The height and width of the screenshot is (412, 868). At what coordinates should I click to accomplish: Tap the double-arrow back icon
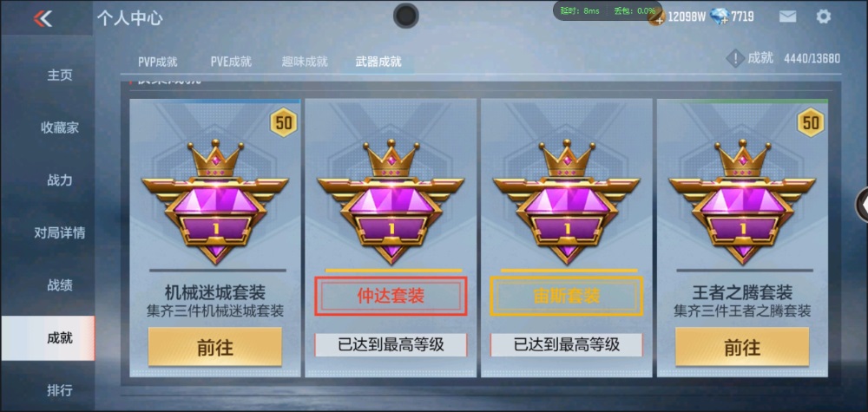click(43, 18)
